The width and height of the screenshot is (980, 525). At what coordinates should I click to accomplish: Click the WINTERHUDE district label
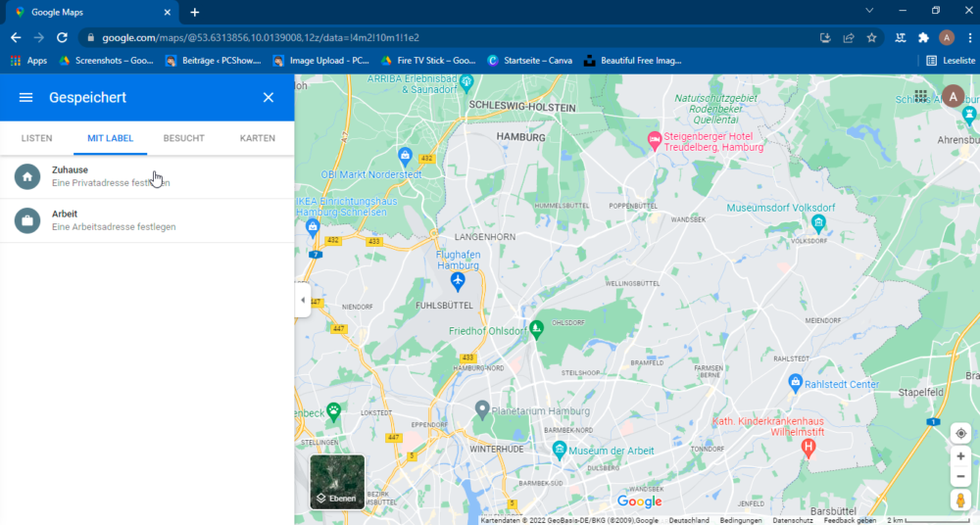(x=497, y=450)
